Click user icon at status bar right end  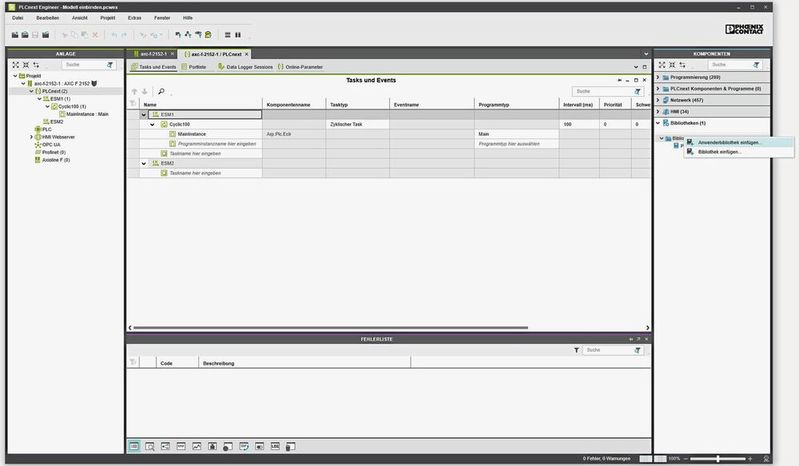point(766,459)
